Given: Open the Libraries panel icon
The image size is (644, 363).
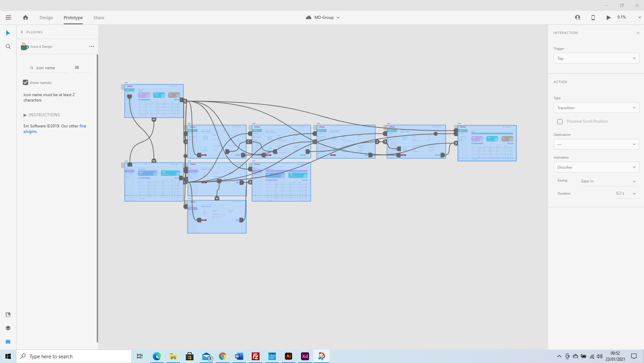Looking at the screenshot, I should (8, 315).
